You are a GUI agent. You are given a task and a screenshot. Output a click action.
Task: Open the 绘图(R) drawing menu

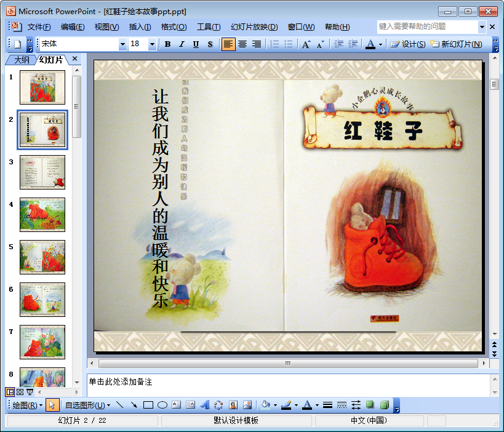27,406
